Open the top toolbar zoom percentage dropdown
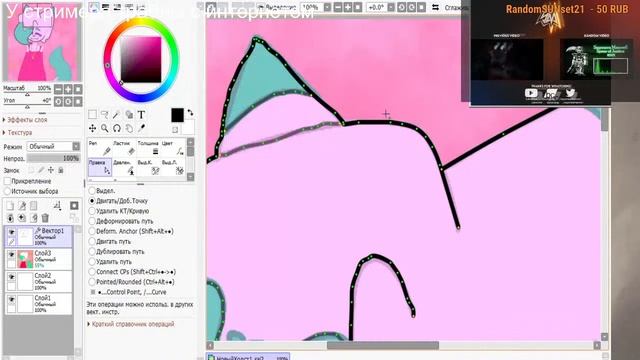Screen dimensions: 640x360 (x=327, y=7)
